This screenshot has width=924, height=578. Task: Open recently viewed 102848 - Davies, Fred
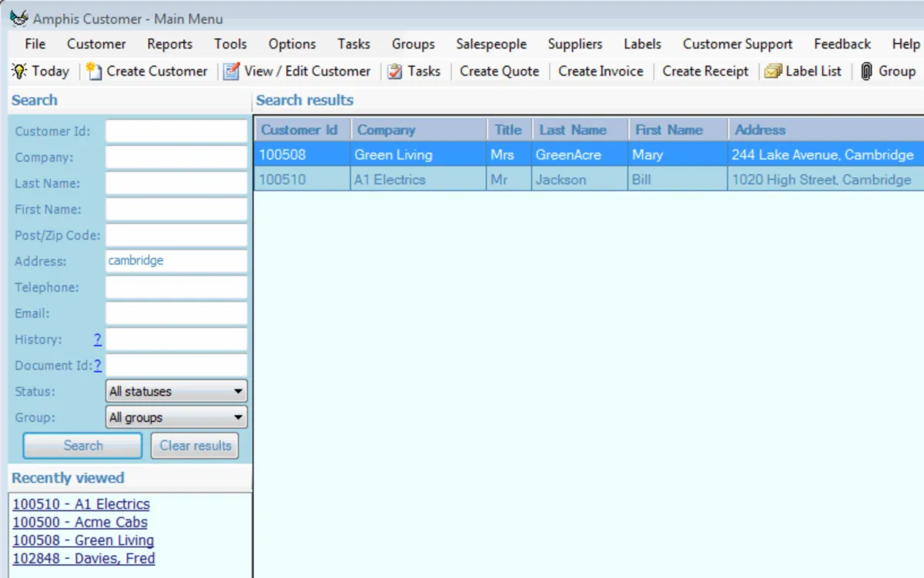pos(84,559)
